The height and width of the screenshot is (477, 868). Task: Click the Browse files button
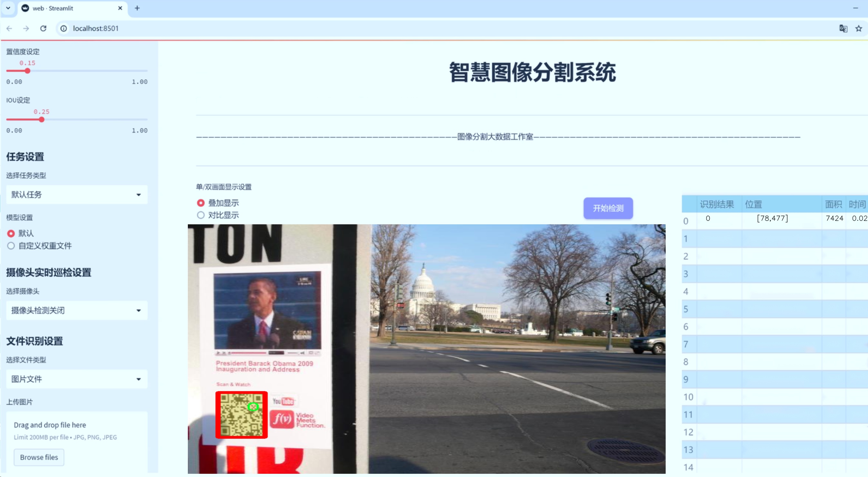pos(39,457)
